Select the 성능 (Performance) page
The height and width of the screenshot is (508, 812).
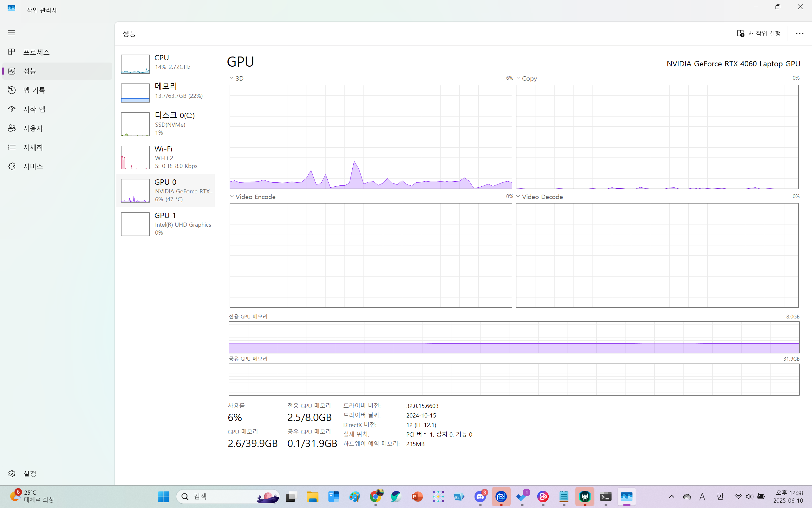point(57,71)
